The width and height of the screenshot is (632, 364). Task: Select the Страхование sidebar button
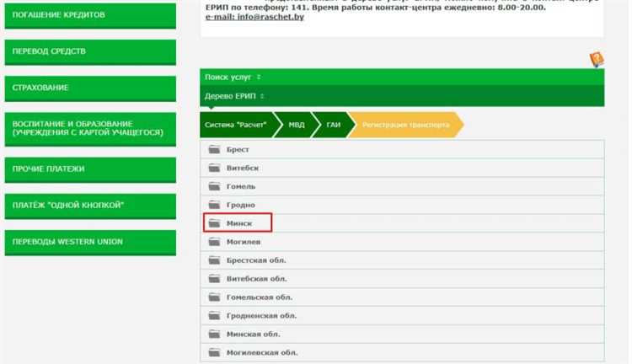[90, 88]
